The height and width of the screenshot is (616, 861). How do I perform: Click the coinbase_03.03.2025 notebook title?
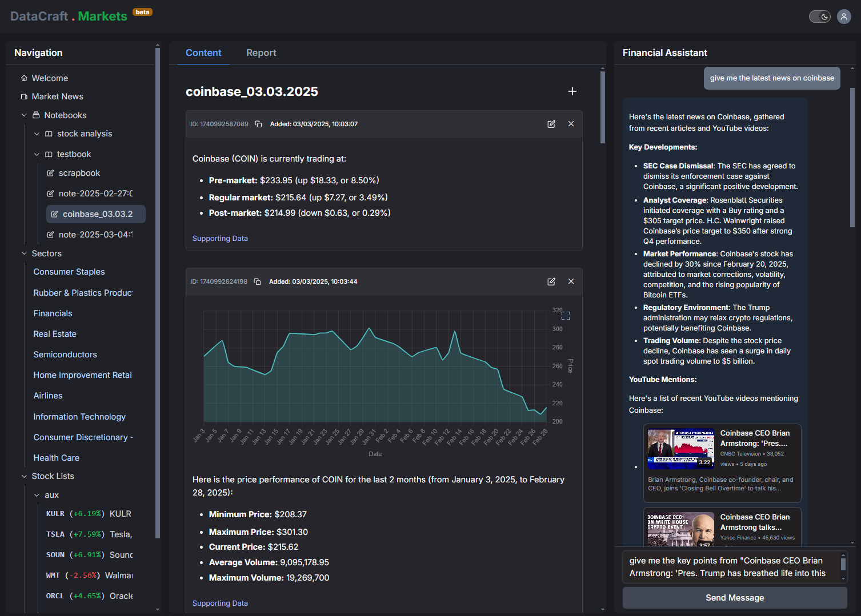[x=252, y=91]
